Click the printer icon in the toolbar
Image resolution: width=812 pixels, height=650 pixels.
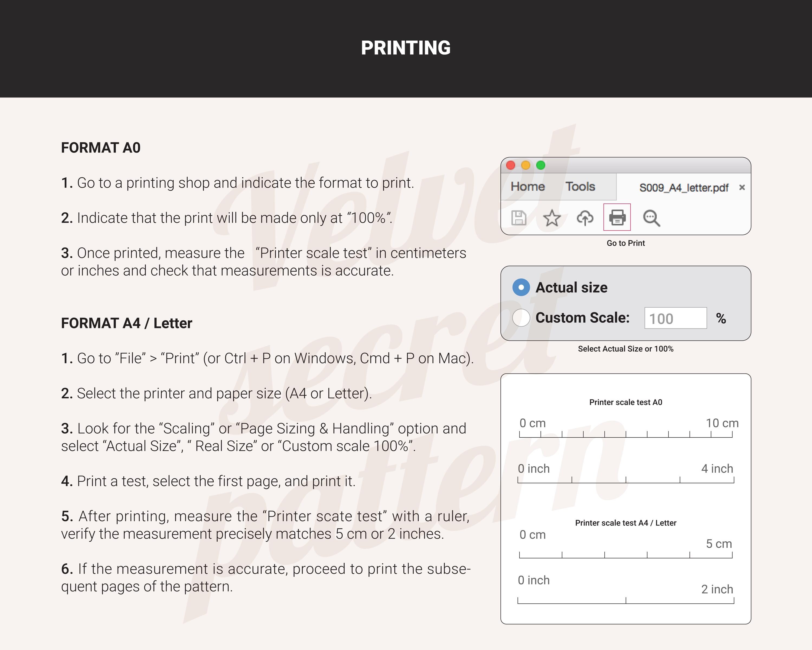click(617, 217)
